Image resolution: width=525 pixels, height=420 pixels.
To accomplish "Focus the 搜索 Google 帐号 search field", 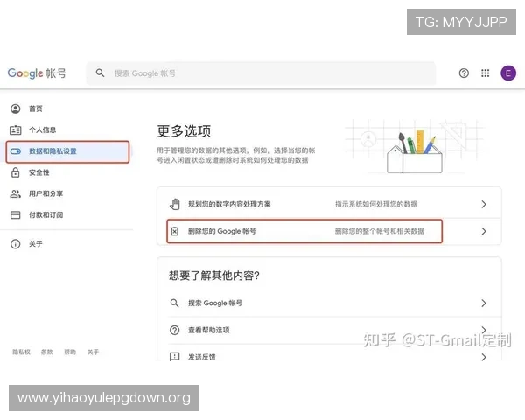I will (261, 73).
